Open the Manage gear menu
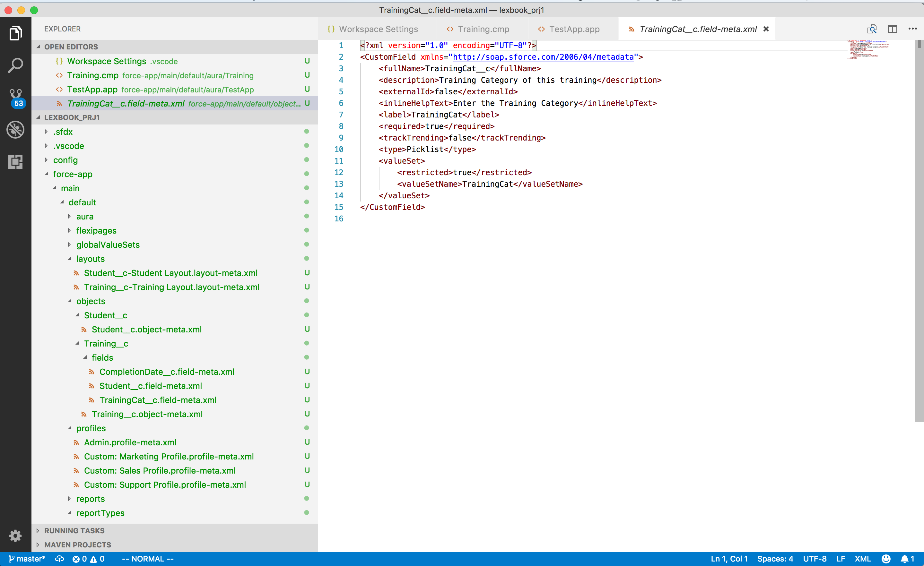924x566 pixels. (x=15, y=536)
